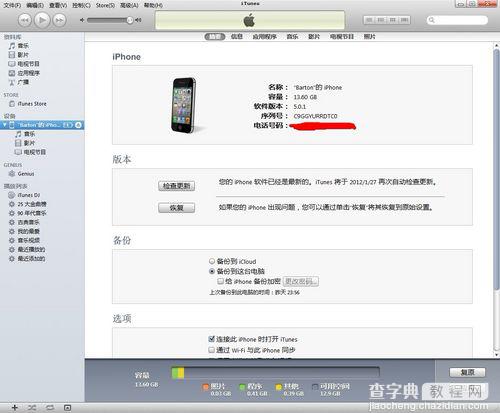Switch to album list view

click(381, 20)
